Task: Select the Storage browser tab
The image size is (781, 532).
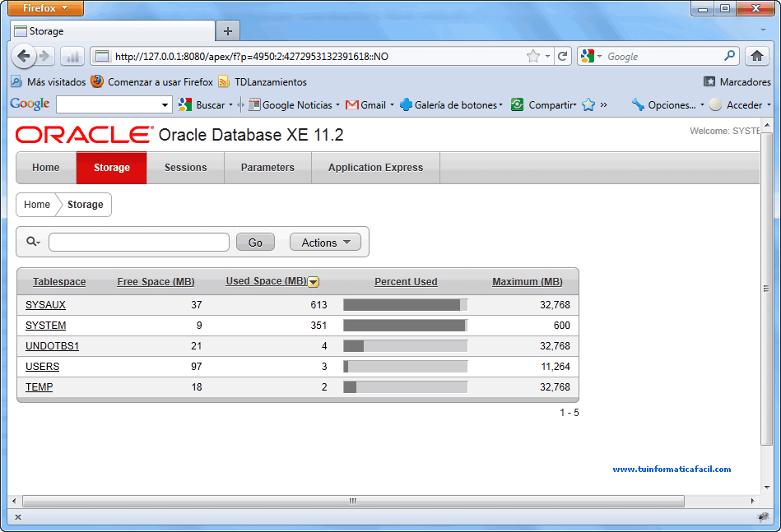Action: click(113, 31)
